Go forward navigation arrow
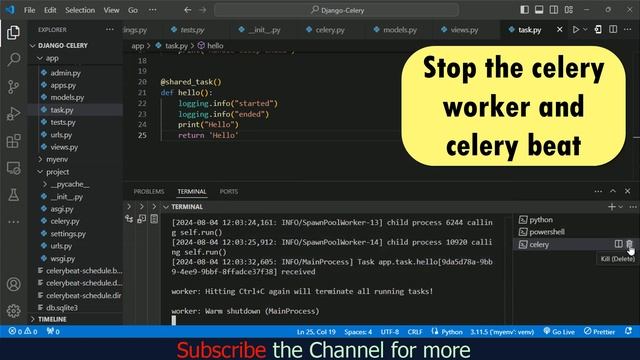Screen dimensions: 640x360 point(202,10)
